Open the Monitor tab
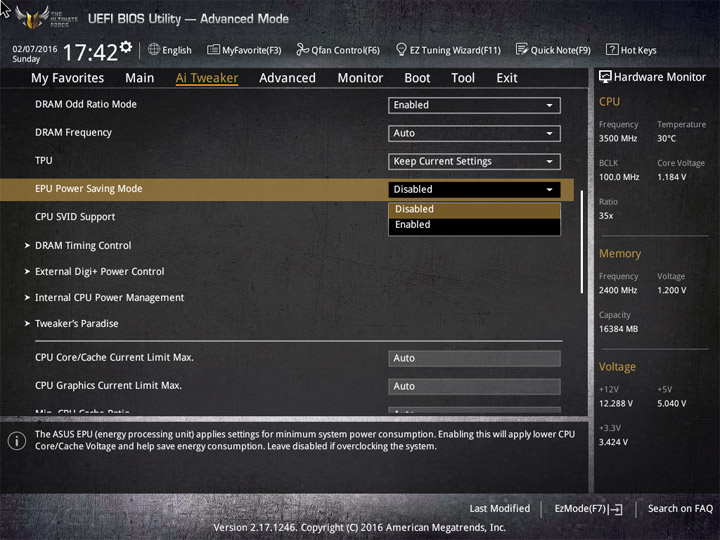720x540 pixels. [360, 78]
